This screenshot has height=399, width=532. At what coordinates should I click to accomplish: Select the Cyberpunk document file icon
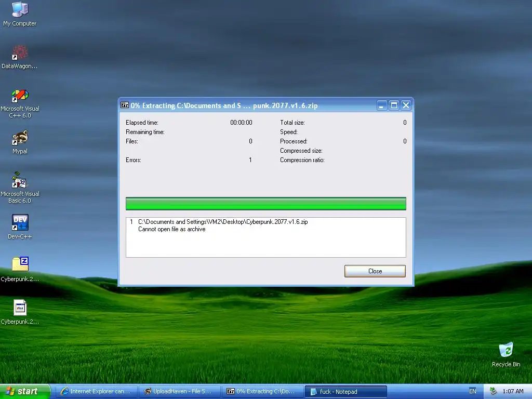pos(20,312)
